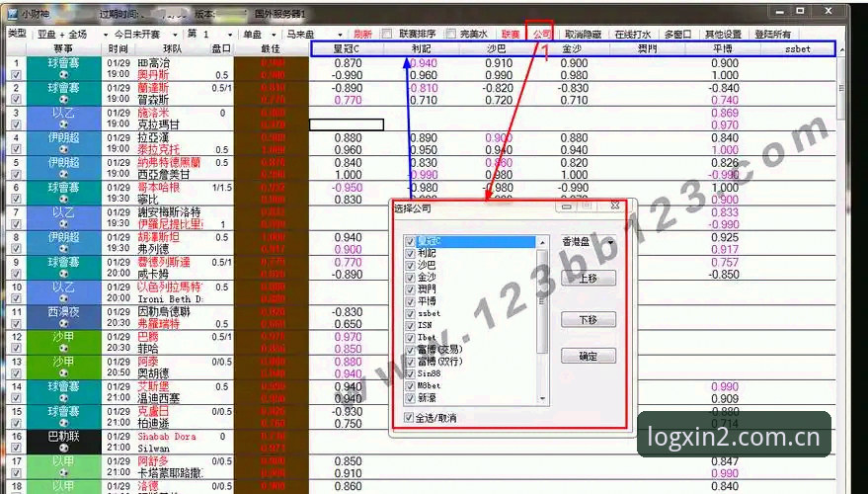Open the page number dropdown showing 1

[x=230, y=35]
